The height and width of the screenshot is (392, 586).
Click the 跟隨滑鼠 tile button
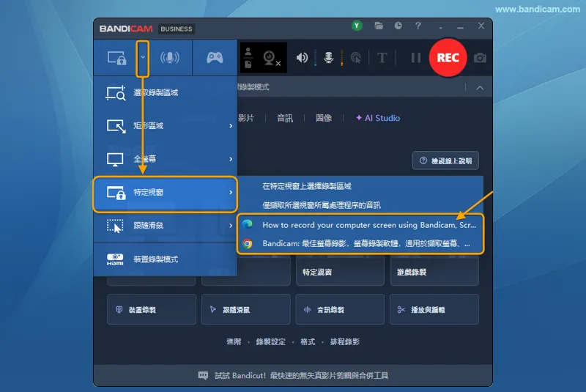245,309
